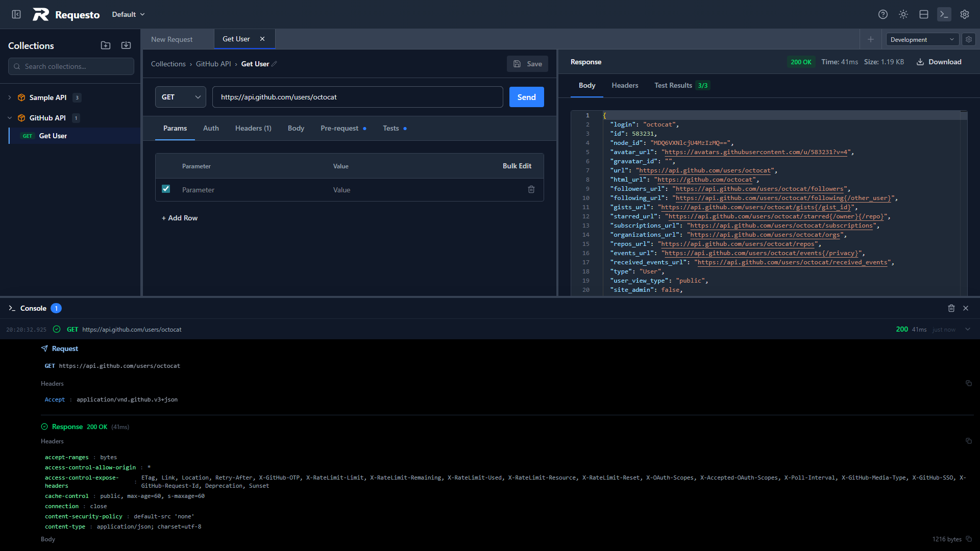Click the success check icon in console log row
Screen dimensions: 980x551
pos(57,329)
